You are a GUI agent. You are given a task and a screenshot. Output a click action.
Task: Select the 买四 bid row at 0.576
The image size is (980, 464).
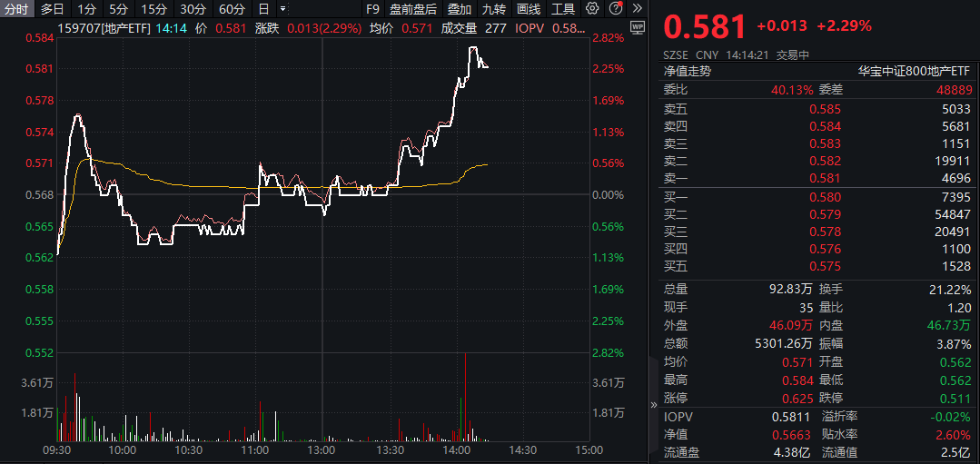(817, 250)
